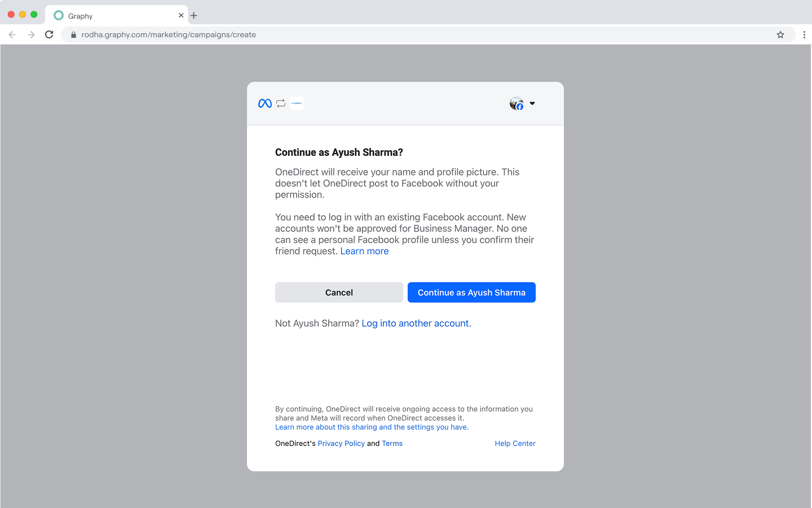Image resolution: width=812 pixels, height=508 pixels.
Task: Open OneDirect's Privacy Policy link
Action: pyautogui.click(x=341, y=444)
